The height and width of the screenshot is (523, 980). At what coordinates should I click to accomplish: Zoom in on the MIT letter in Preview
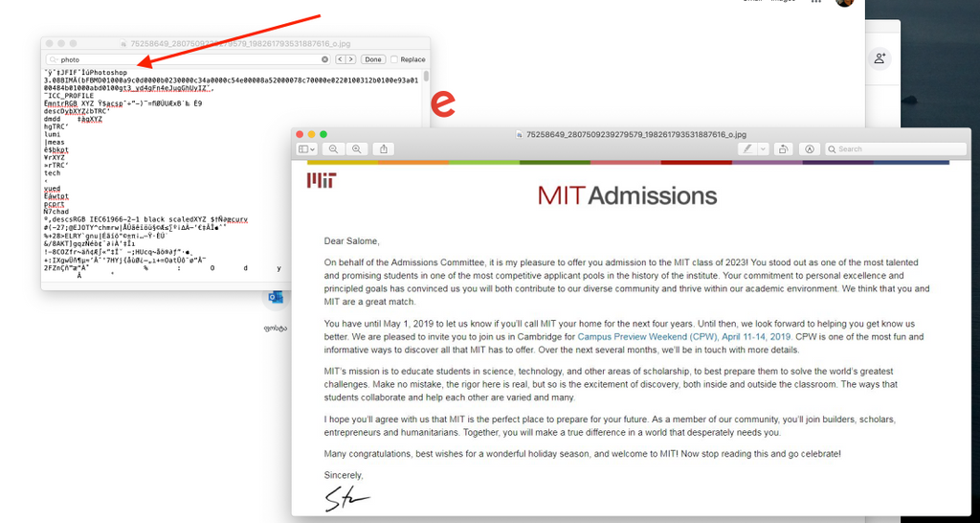click(x=356, y=148)
